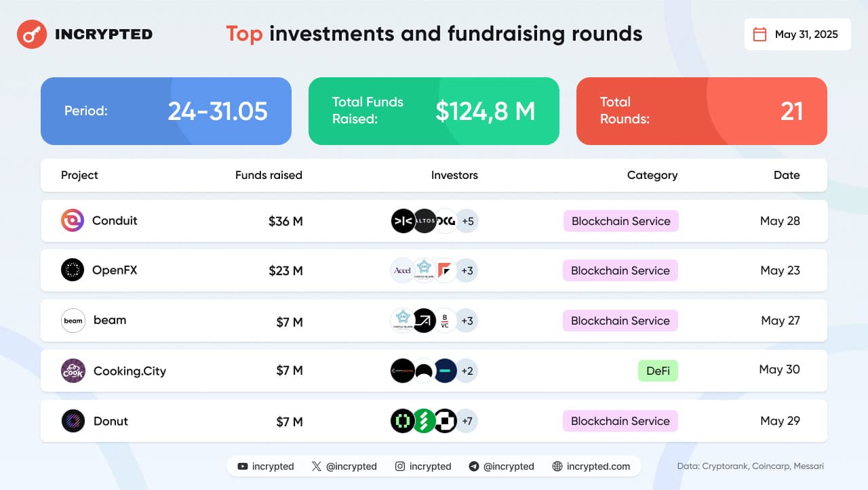Click the Total Funds Raised card
This screenshot has height=490, width=868.
[434, 111]
